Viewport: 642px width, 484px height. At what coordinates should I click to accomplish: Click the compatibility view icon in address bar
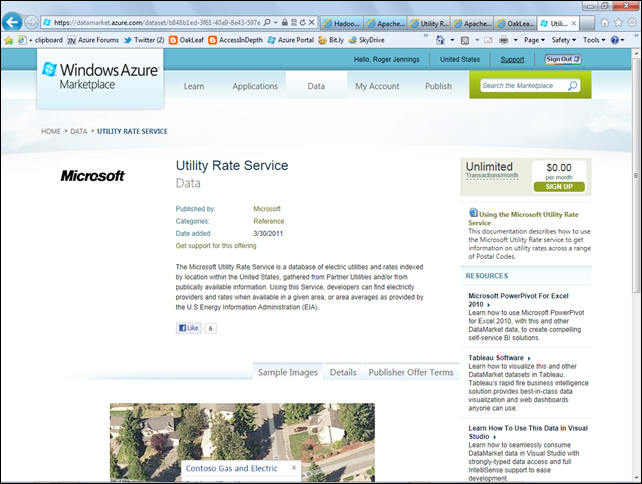click(x=294, y=23)
